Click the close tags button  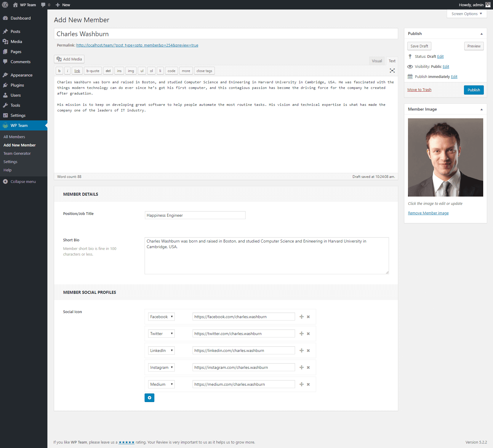pyautogui.click(x=204, y=71)
